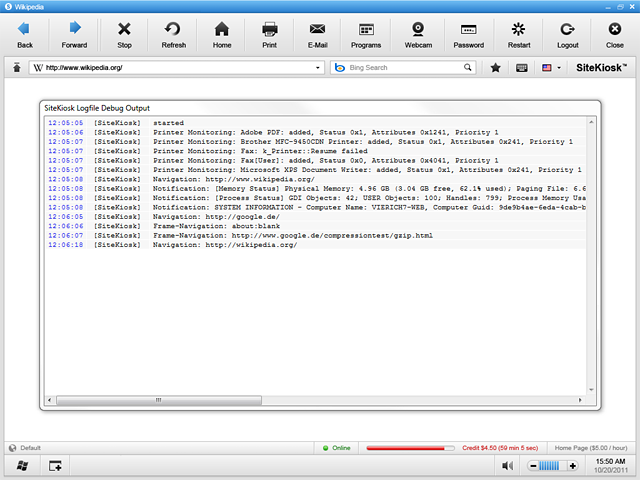This screenshot has height=480, width=640.
Task: Expand the URL address dropdown
Action: point(318,68)
